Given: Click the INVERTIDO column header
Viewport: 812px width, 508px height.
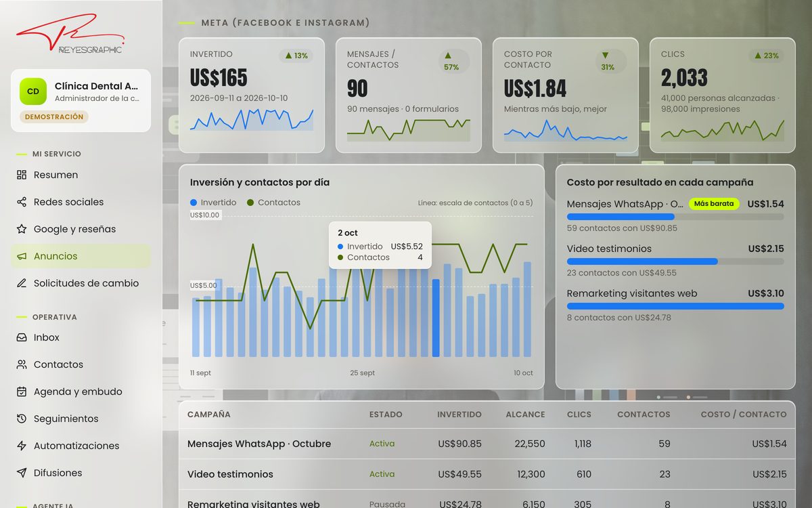Looking at the screenshot, I should coord(459,415).
